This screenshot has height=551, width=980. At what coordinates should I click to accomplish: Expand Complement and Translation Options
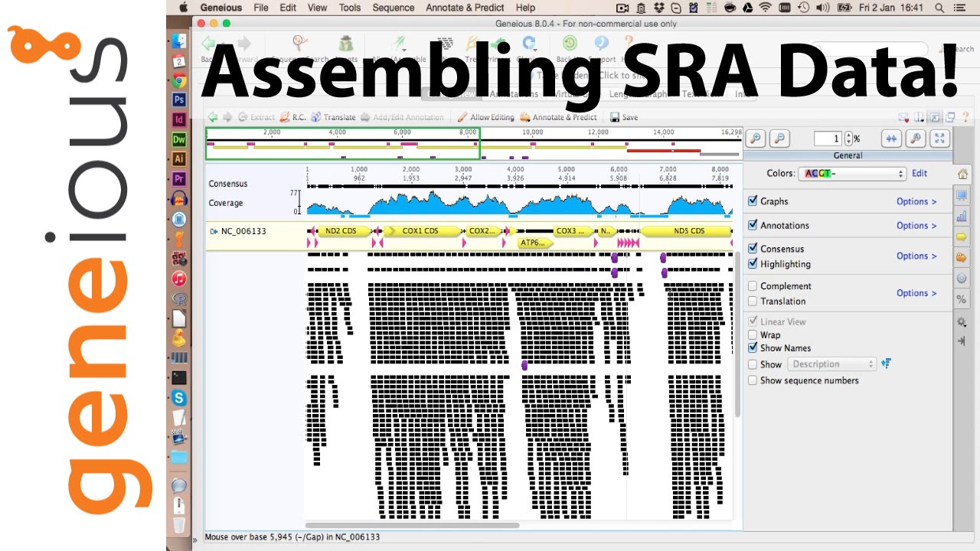[x=916, y=293]
